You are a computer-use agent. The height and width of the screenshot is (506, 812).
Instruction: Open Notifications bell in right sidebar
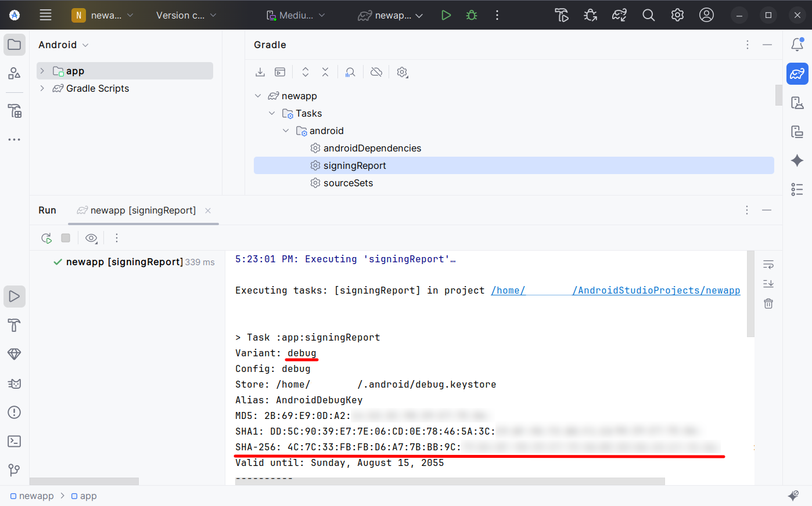(797, 45)
